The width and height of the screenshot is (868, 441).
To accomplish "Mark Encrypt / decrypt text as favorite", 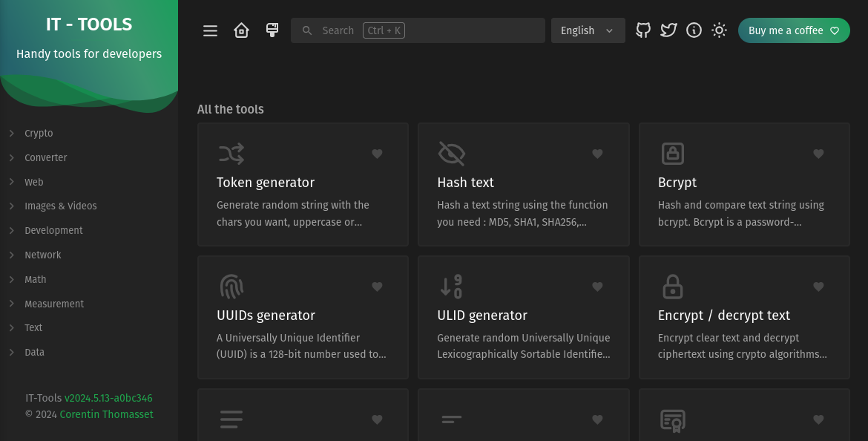I will [818, 287].
